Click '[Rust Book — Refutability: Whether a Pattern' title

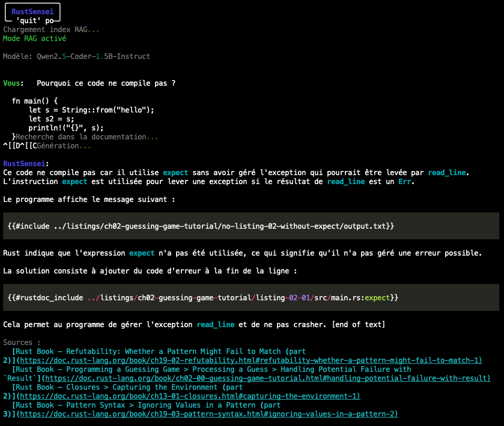pos(159,352)
